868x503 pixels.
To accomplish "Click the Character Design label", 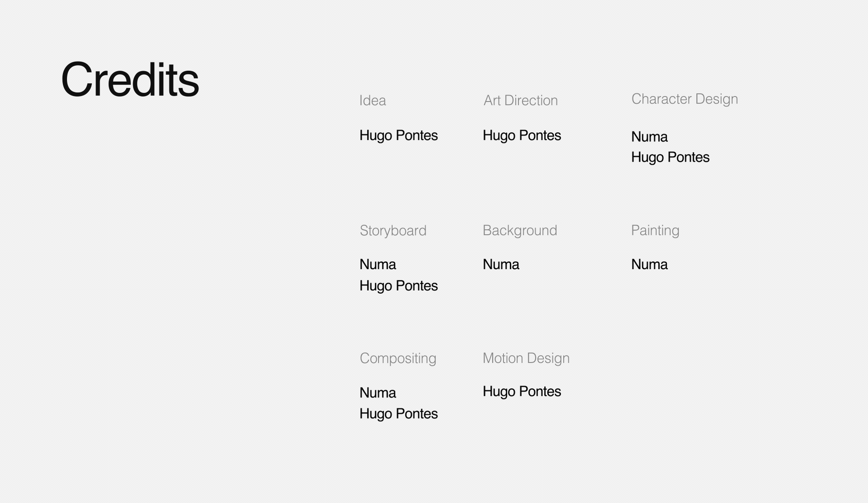I will (684, 99).
